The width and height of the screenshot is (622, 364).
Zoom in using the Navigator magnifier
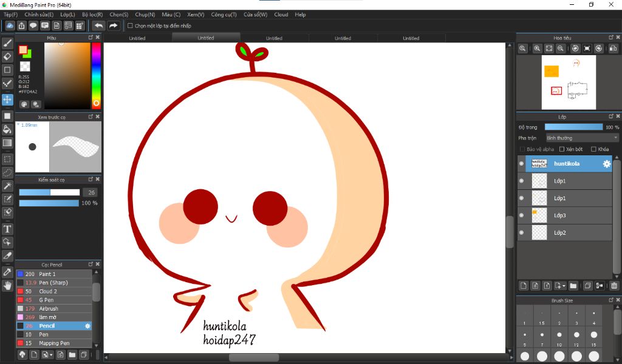pyautogui.click(x=537, y=49)
